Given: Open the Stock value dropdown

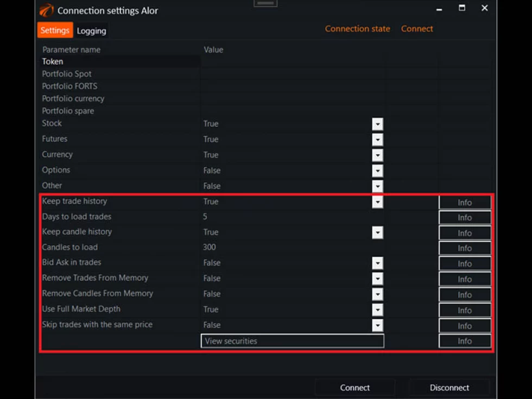Looking at the screenshot, I should coord(377,124).
